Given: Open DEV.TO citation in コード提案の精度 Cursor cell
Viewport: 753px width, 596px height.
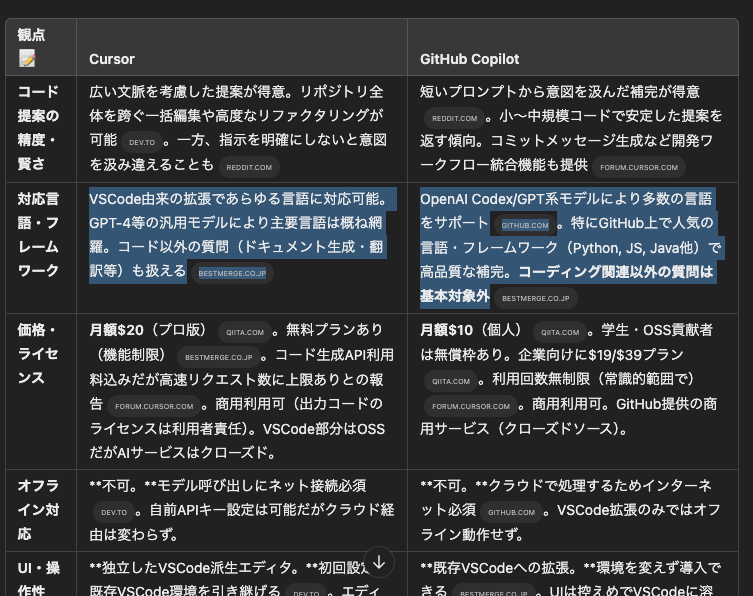Looking at the screenshot, I should click(x=142, y=142).
